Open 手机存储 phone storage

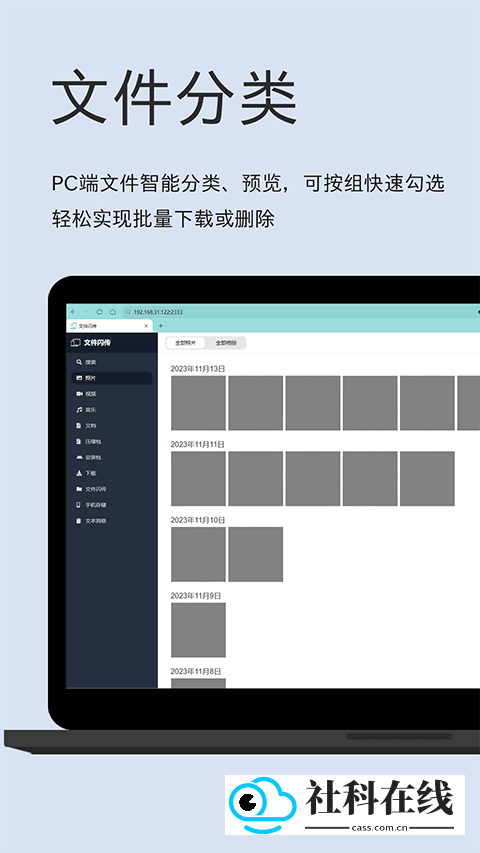[x=111, y=505]
